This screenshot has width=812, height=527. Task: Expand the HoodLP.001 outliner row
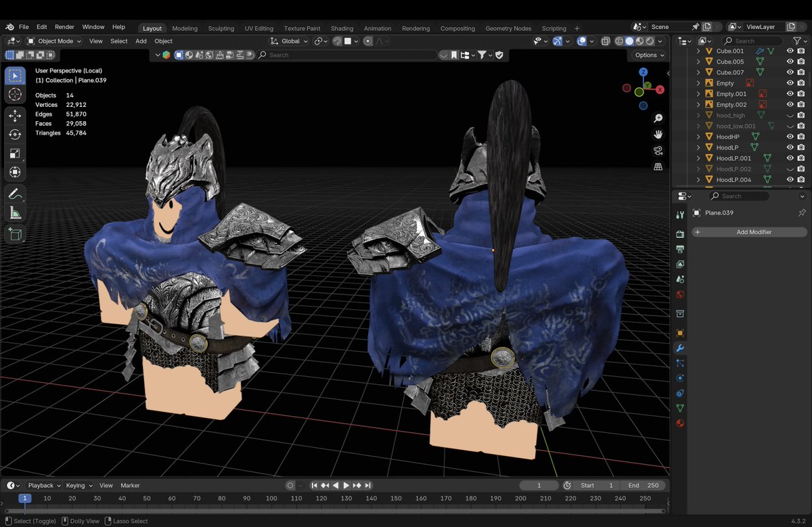pyautogui.click(x=698, y=158)
